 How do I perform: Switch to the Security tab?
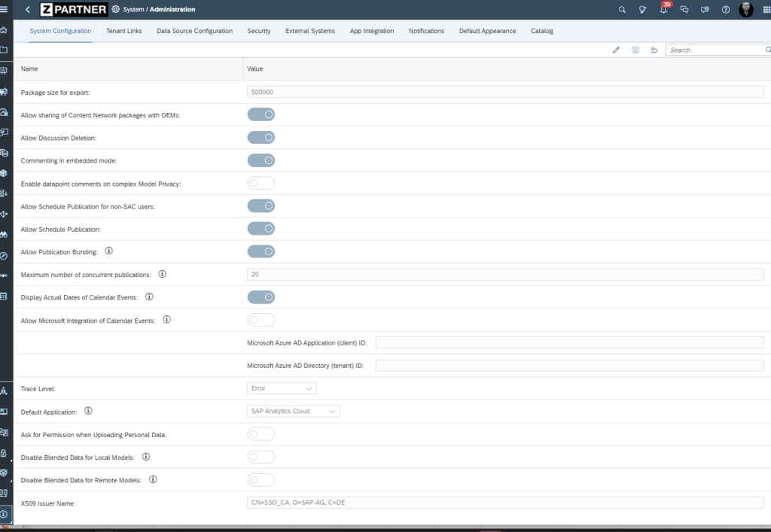[259, 31]
